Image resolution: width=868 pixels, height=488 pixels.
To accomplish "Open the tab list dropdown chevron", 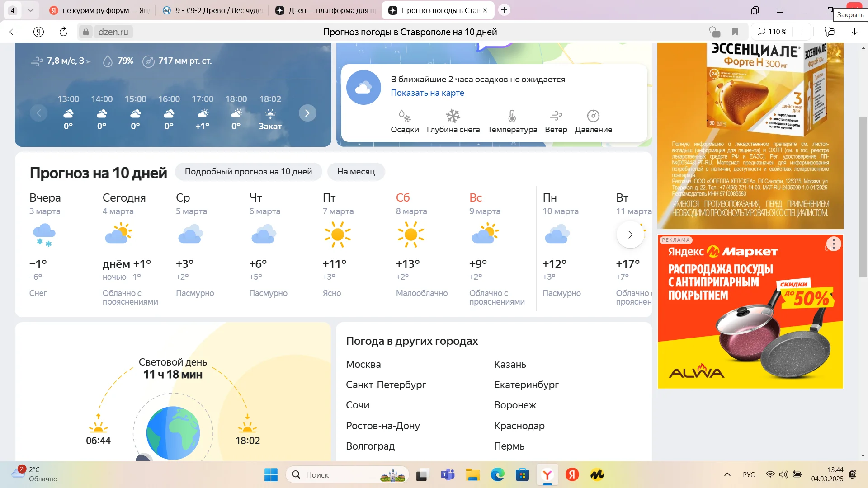I will [x=30, y=10].
